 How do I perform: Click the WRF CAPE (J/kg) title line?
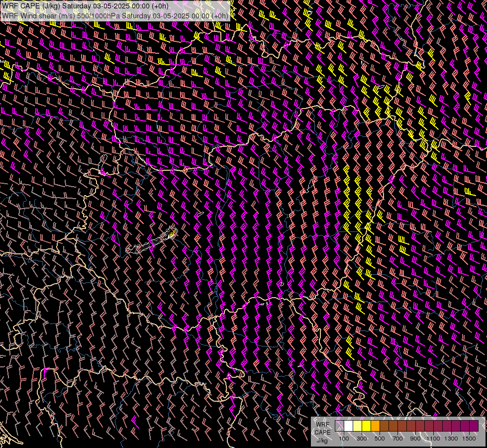(85, 6)
